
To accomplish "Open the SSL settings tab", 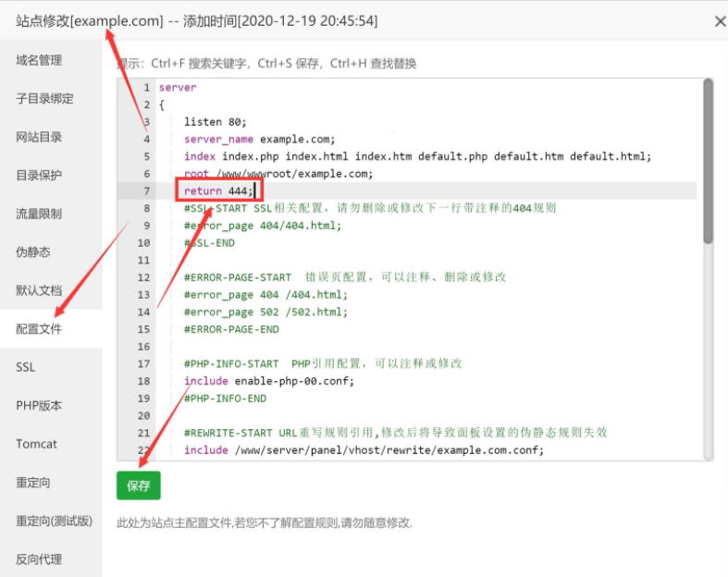I will pyautogui.click(x=26, y=367).
